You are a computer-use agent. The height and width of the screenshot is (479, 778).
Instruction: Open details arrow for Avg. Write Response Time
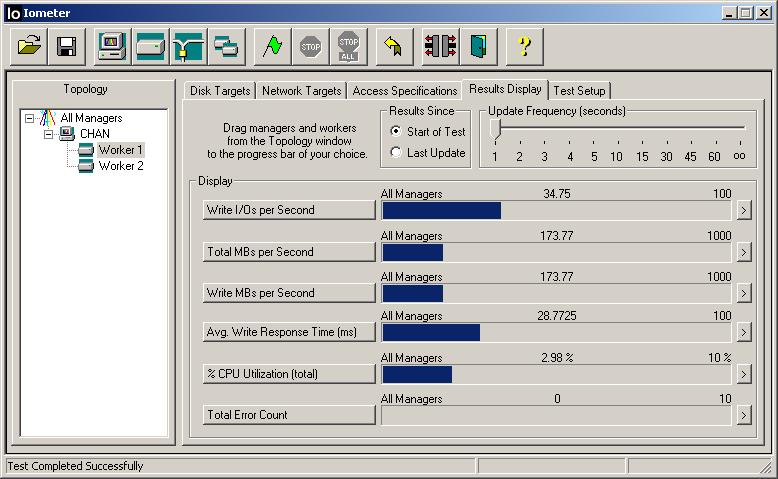(x=743, y=332)
